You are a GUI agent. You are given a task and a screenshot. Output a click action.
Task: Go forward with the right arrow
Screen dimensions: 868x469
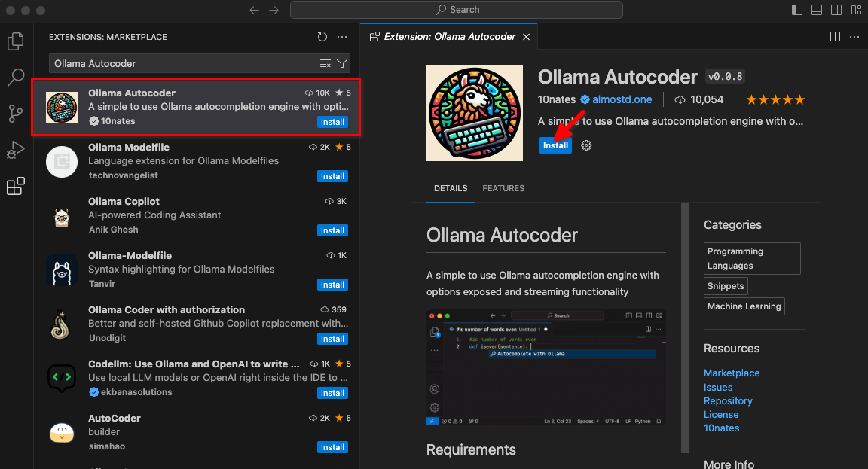[x=274, y=10]
